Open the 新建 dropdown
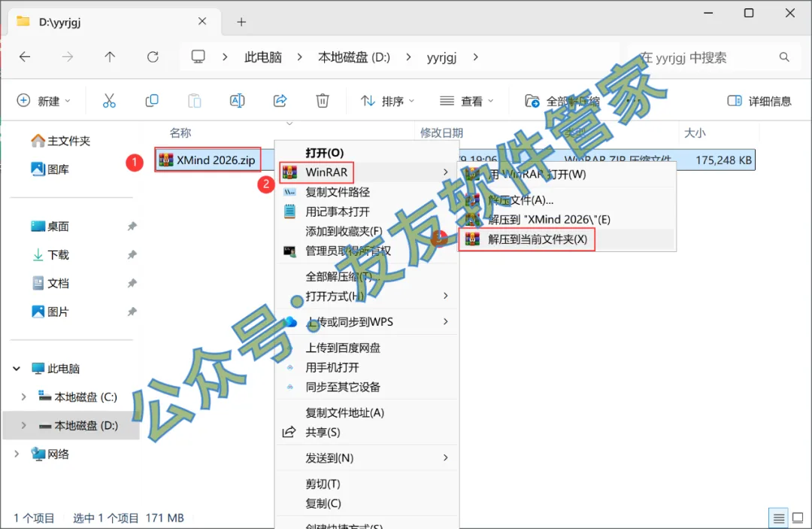Screen dimensions: 812x529 coord(44,101)
